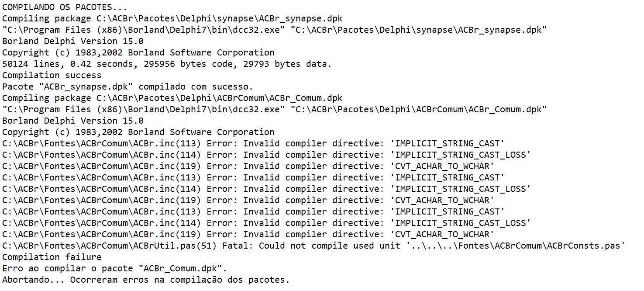Click the 'Compilation success' line
The image size is (644, 291).
(x=52, y=76)
